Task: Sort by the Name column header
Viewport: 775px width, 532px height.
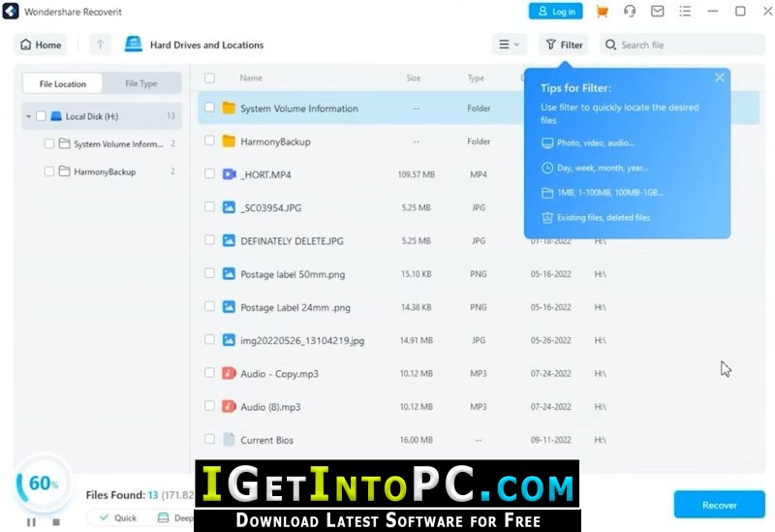Action: [251, 78]
